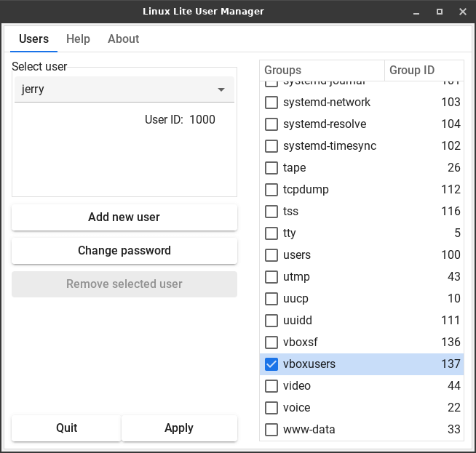476x453 pixels.
Task: Sort by the Group ID column header
Action: (x=424, y=71)
